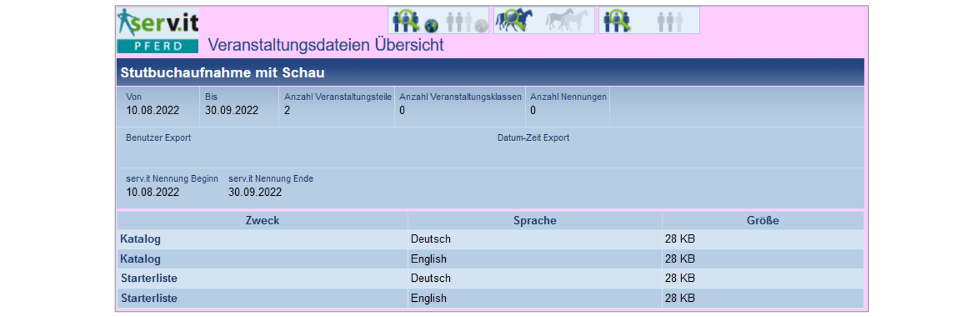Click 28 KB in Katalog English row

pos(680,259)
